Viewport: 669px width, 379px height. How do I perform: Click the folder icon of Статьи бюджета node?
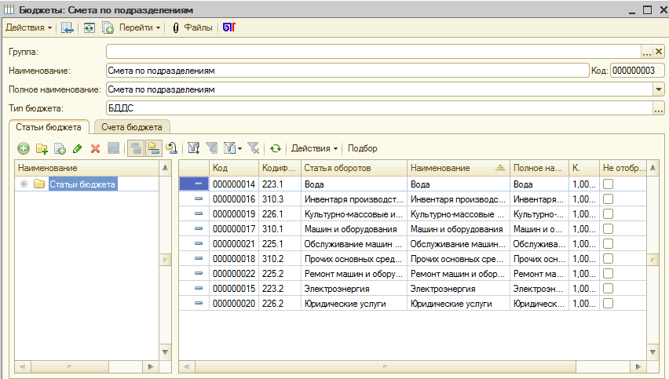click(x=39, y=184)
